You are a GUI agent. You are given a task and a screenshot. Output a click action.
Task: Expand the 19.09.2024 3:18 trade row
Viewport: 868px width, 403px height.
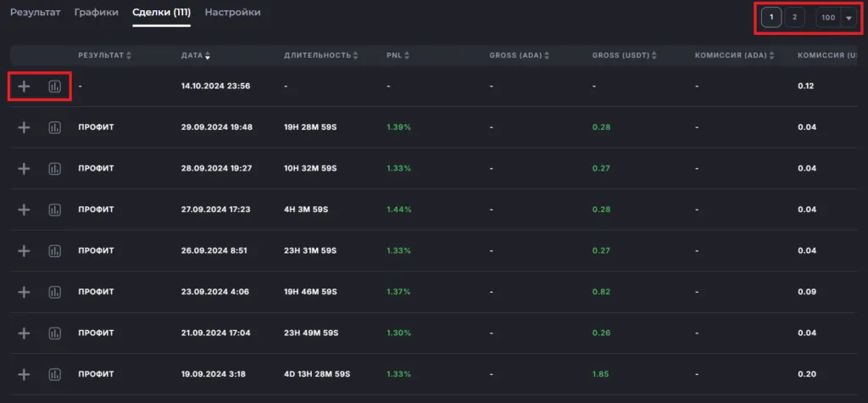tap(24, 374)
